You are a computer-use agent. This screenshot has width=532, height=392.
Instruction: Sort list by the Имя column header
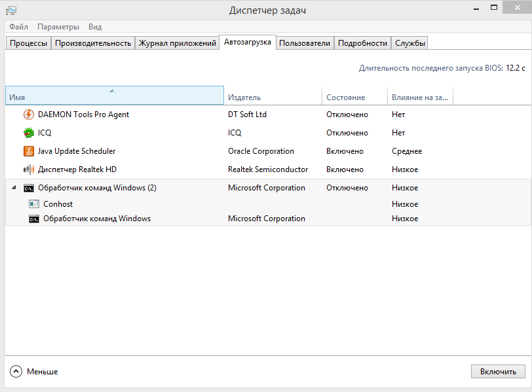tap(114, 97)
